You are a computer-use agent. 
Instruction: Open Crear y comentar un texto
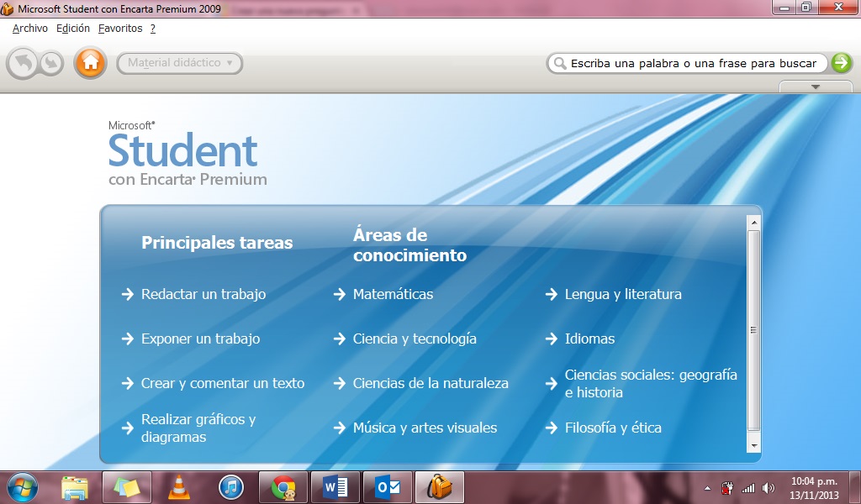pos(222,383)
